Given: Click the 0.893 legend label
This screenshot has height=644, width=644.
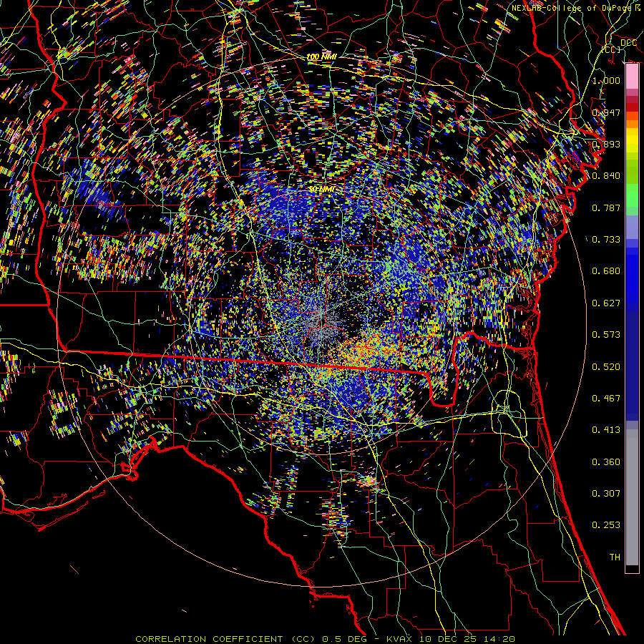Looking at the screenshot, I should (606, 144).
